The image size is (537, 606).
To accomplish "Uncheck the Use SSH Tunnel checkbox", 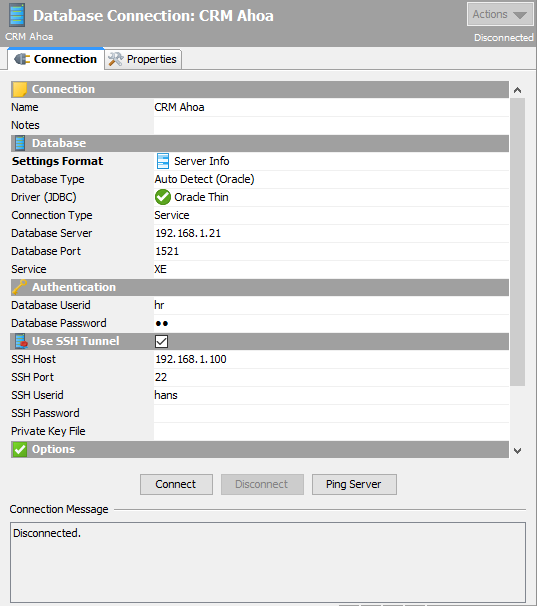I will [161, 341].
